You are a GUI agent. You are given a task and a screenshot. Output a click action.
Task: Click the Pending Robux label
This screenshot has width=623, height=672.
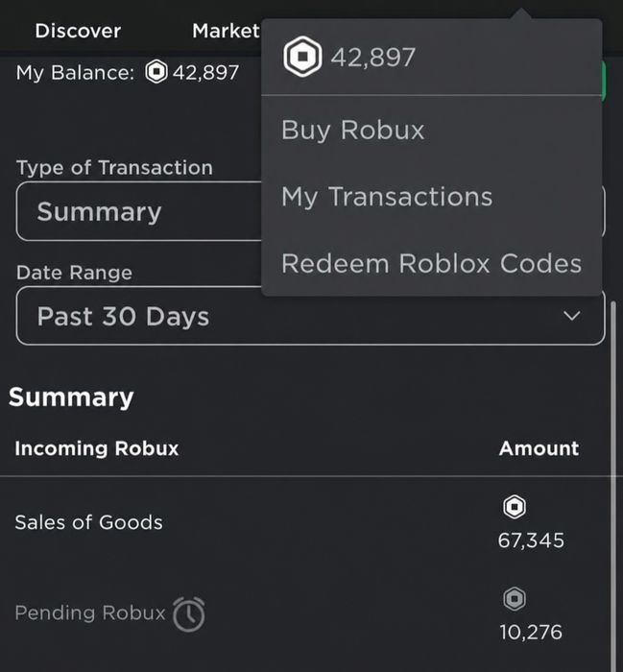tap(90, 612)
